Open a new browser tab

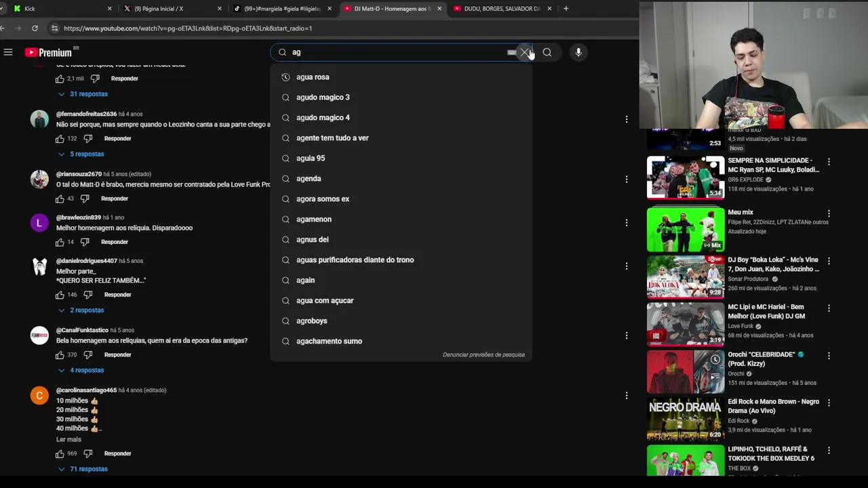(566, 9)
